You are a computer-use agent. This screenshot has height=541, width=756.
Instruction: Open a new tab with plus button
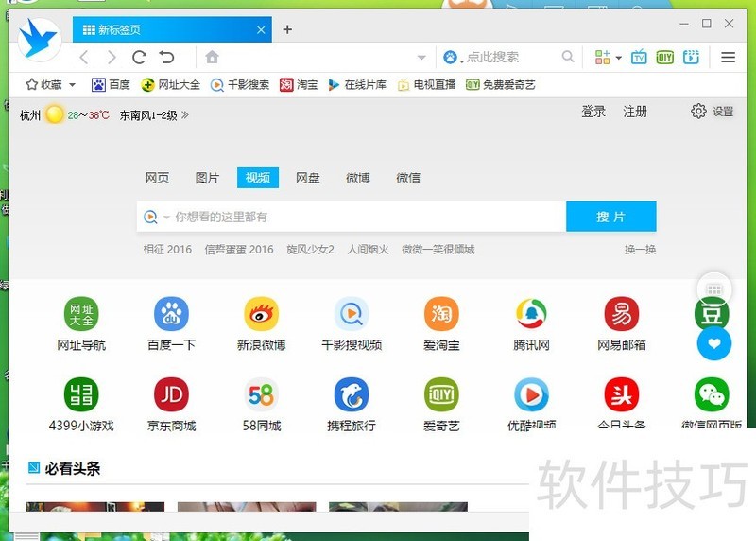tap(287, 29)
